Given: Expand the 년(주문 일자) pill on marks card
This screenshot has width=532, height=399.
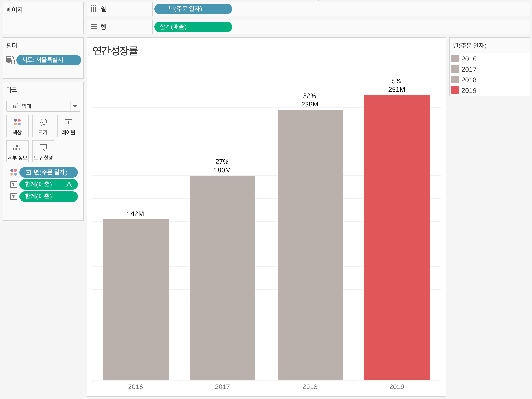Looking at the screenshot, I should tap(28, 172).
